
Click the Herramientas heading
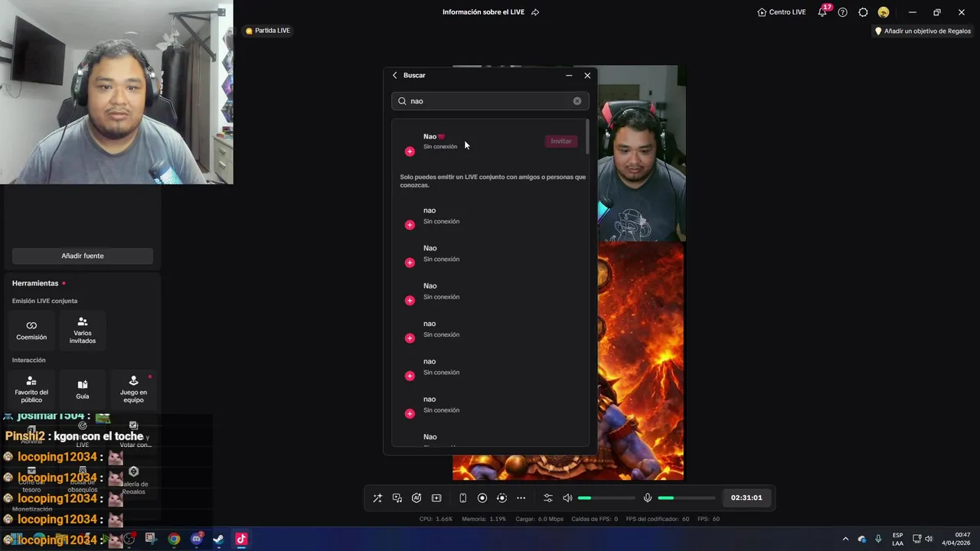[x=35, y=283]
